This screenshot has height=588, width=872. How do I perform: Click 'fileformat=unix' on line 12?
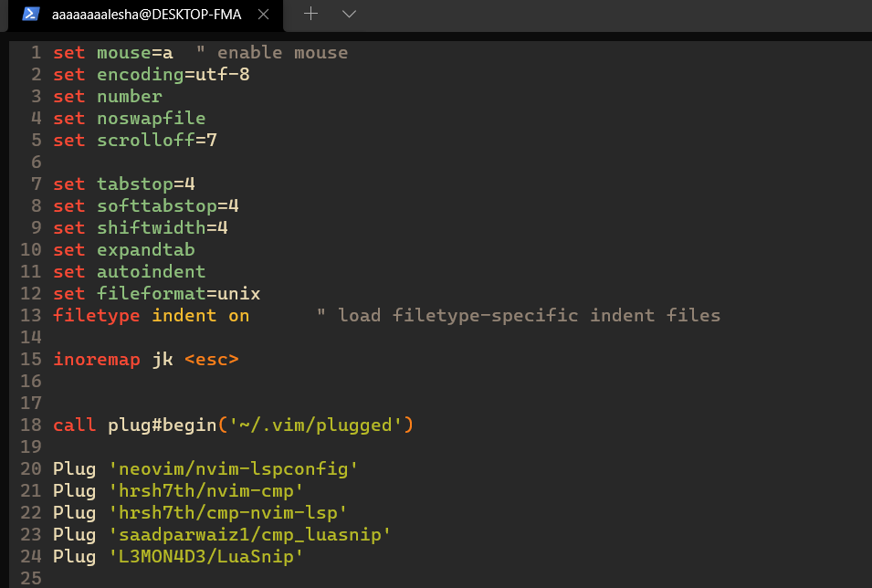[179, 293]
